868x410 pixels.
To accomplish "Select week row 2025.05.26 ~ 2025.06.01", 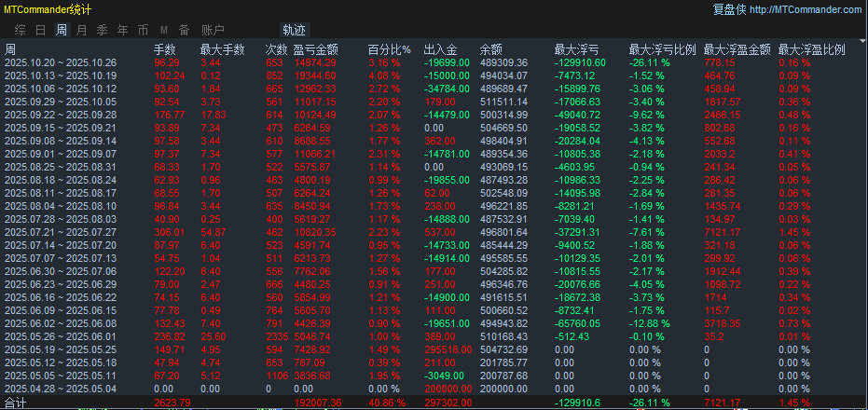I will 434,336.
